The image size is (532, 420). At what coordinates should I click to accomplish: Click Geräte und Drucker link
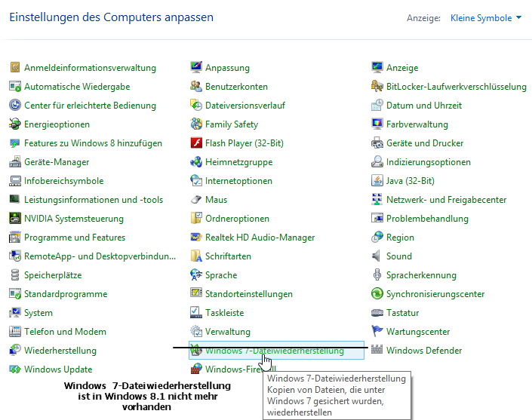tap(425, 143)
